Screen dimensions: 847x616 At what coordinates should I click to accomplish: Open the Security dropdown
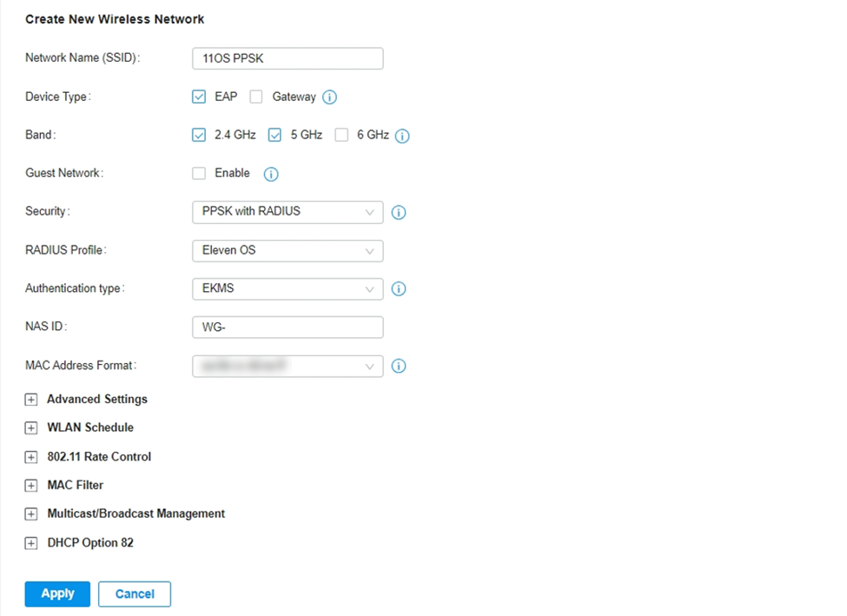(287, 212)
